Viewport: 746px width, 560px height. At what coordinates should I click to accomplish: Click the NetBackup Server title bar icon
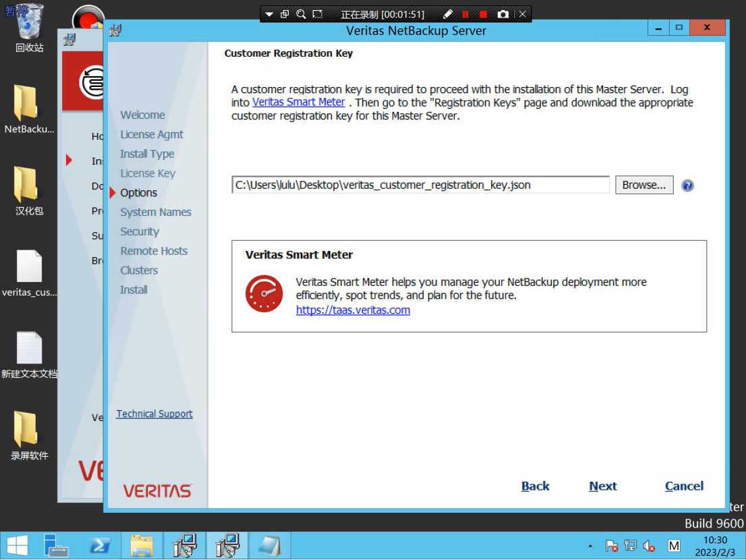coord(115,31)
